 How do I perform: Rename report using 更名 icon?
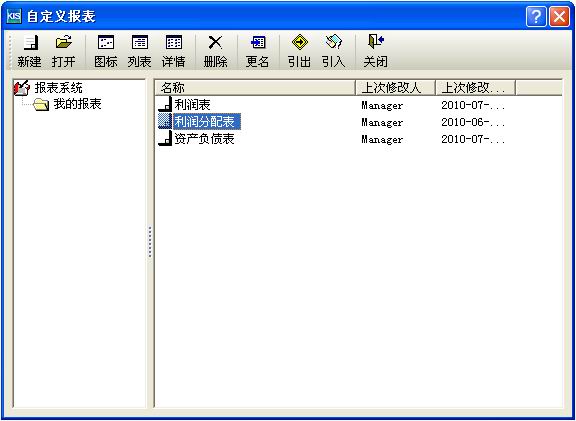coord(258,43)
